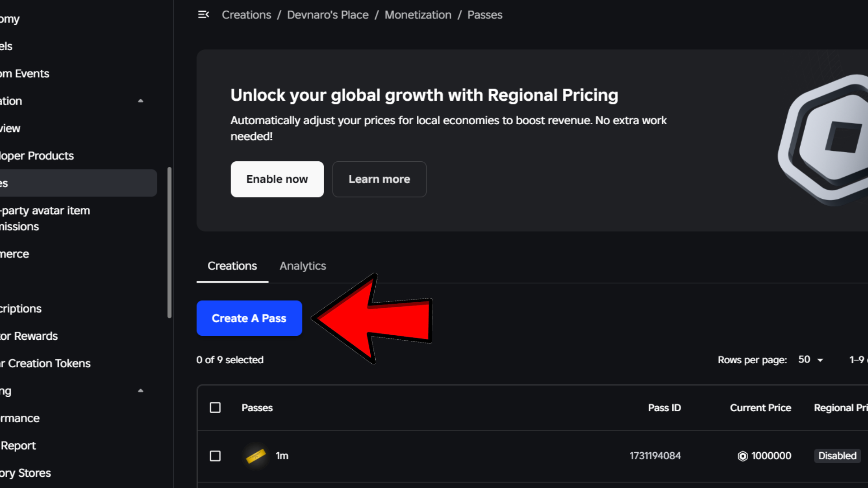Image resolution: width=868 pixels, height=488 pixels.
Task: Click the Disabled regional pricing badge
Action: (x=837, y=456)
